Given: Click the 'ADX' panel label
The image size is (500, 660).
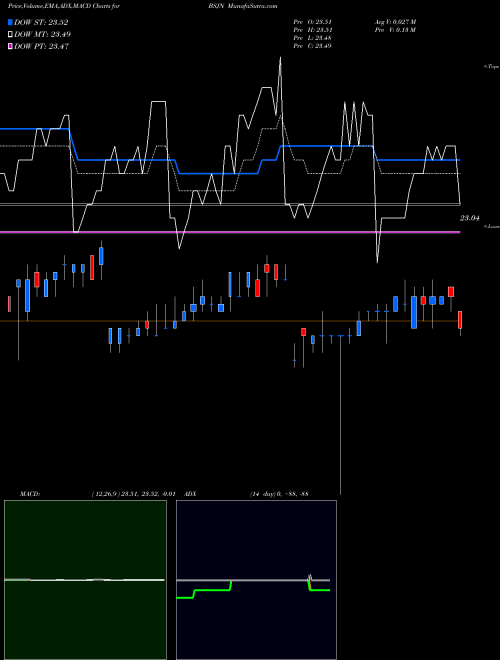Looking at the screenshot, I should tap(191, 494).
